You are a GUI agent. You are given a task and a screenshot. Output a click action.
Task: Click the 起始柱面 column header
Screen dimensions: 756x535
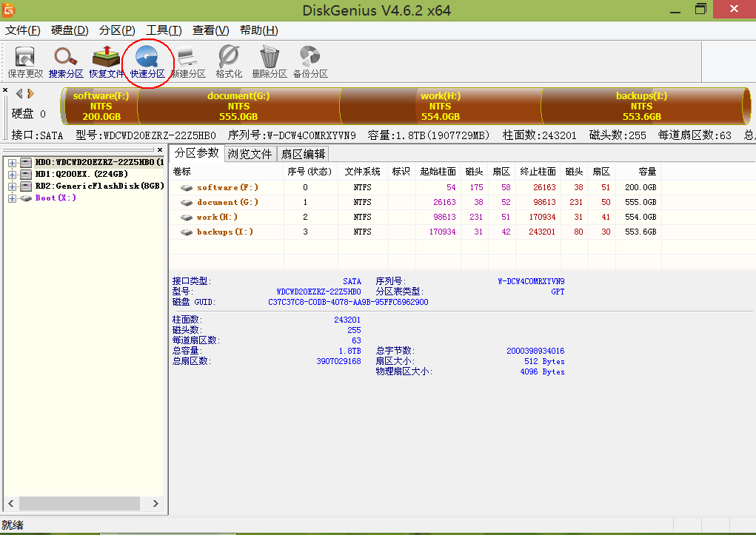click(438, 172)
